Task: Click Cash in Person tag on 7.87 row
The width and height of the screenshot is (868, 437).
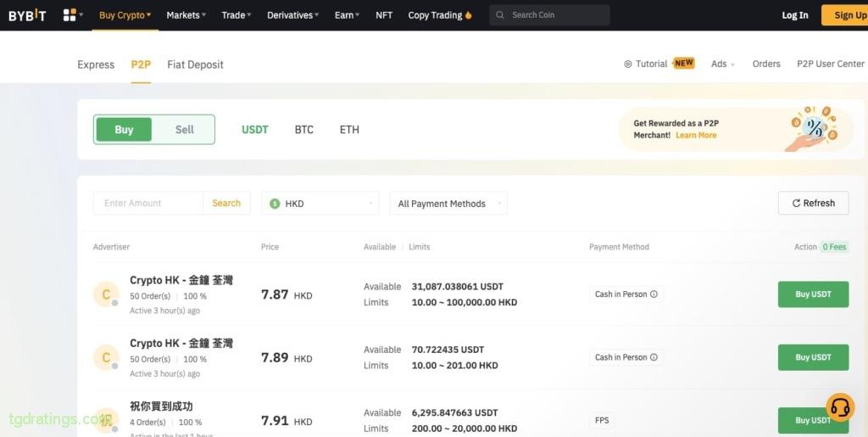Action: 626,294
